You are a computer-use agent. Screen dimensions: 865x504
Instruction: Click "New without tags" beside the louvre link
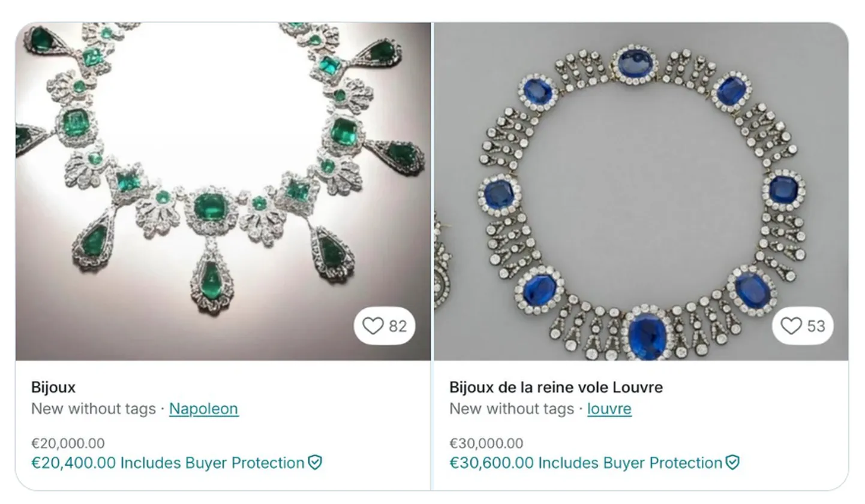point(511,409)
